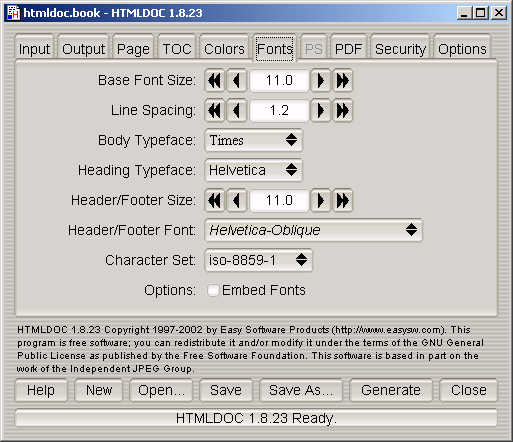Image resolution: width=513 pixels, height=442 pixels.
Task: Expand the Header/Footer Font dropdown
Action: point(313,230)
